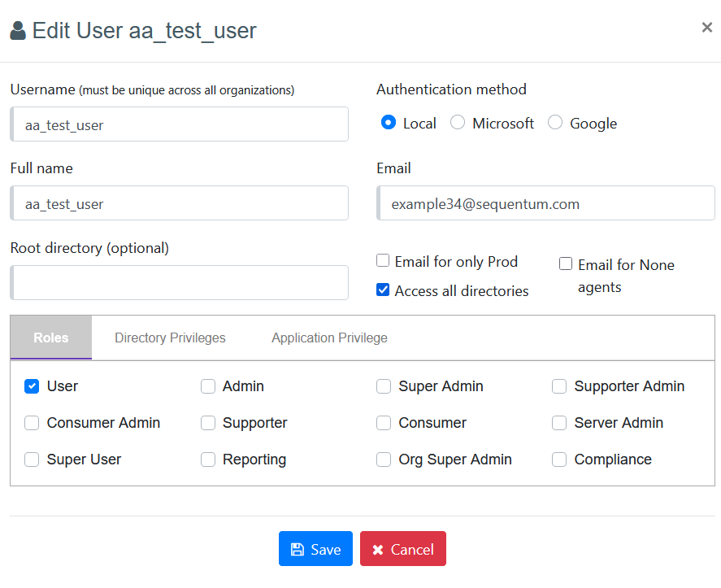Enable Email for only Prod checkbox

(383, 261)
